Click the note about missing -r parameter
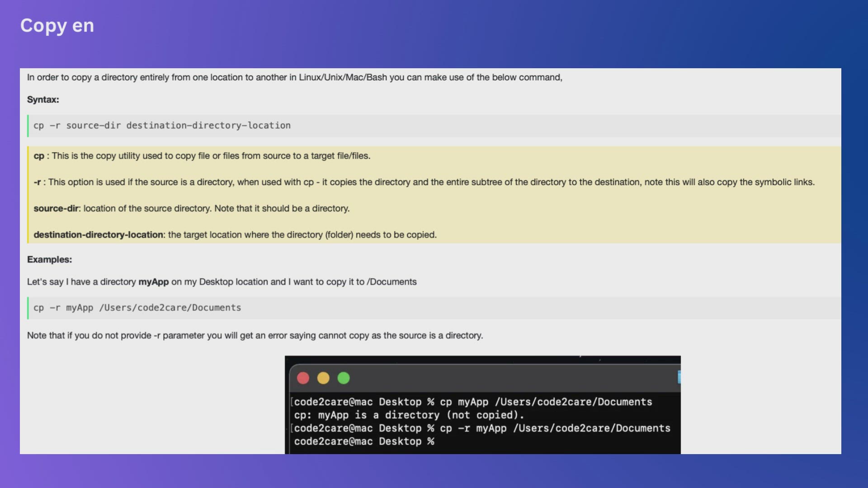868x488 pixels. pos(255,336)
